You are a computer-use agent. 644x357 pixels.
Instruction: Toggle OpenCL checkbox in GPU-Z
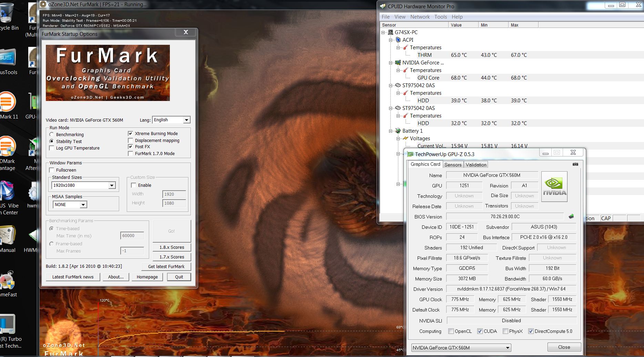pos(451,331)
